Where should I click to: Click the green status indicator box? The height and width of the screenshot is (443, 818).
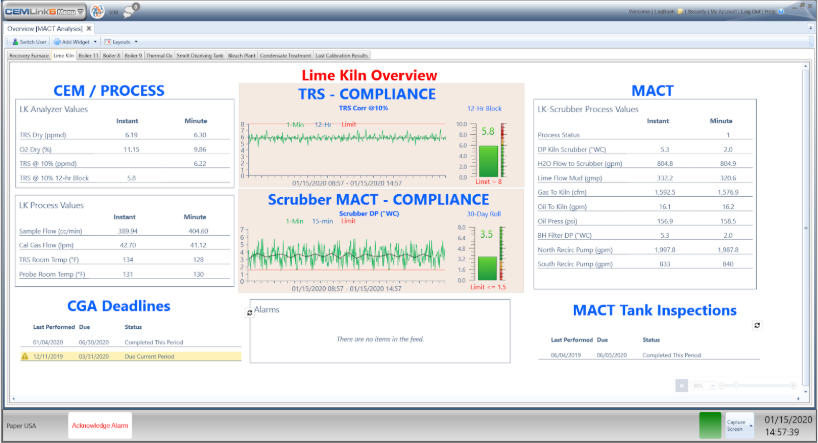coord(709,425)
